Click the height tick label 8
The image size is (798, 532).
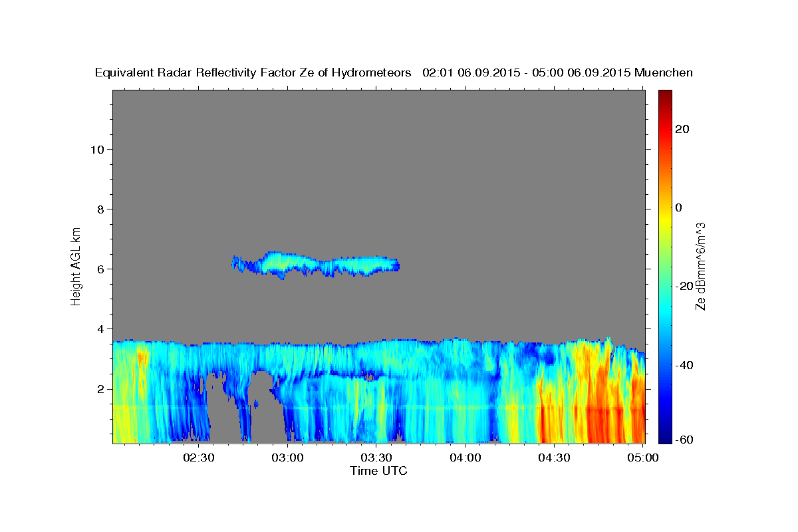tap(100, 209)
